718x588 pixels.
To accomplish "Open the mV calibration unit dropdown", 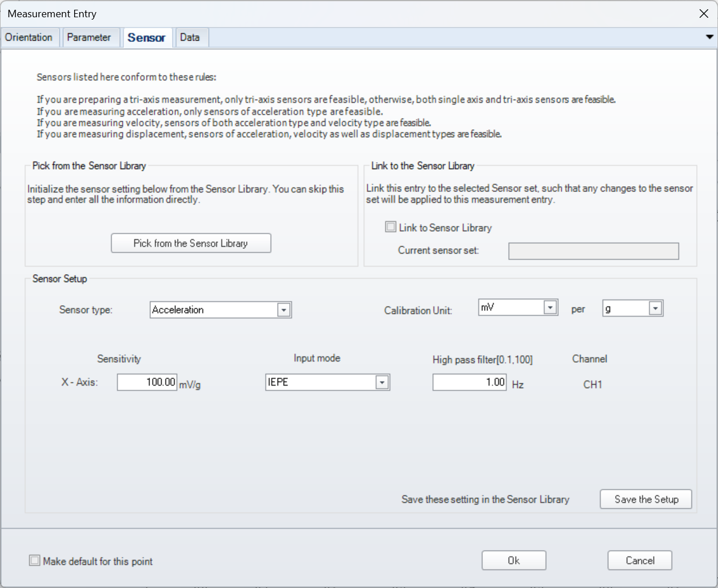I will (550, 308).
